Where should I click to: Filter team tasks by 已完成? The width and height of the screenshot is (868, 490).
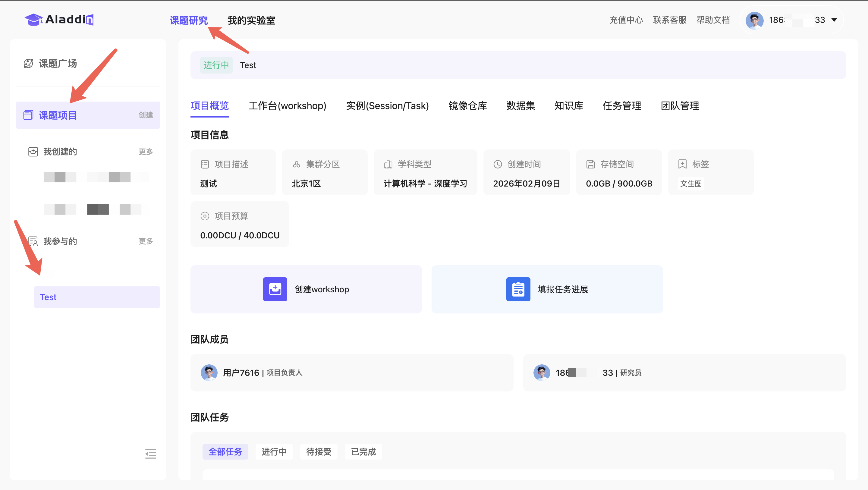(x=363, y=452)
